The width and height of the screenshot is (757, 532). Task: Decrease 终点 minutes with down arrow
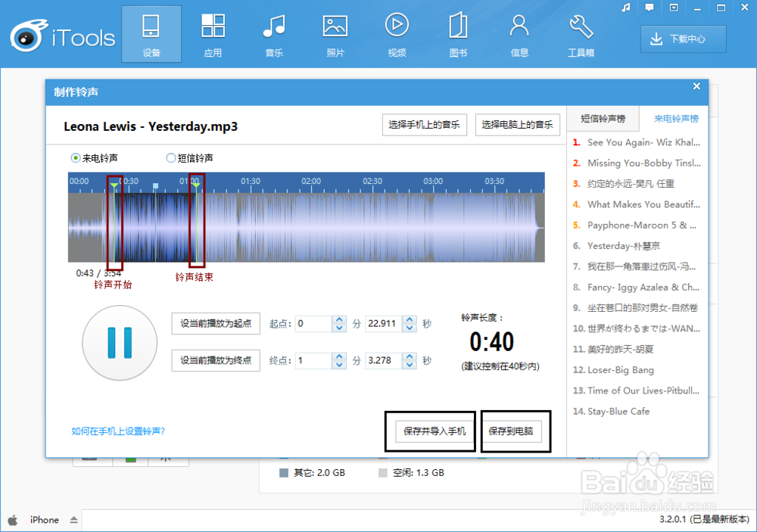(x=339, y=365)
